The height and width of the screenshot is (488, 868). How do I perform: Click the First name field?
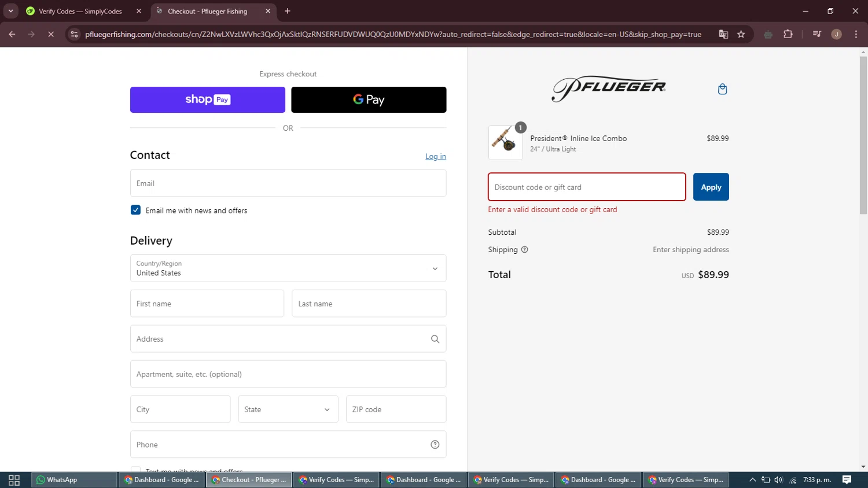point(207,304)
